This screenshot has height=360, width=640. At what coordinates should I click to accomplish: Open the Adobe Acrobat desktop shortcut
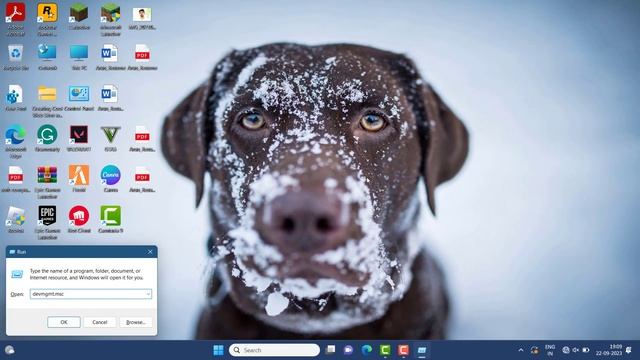(15, 13)
